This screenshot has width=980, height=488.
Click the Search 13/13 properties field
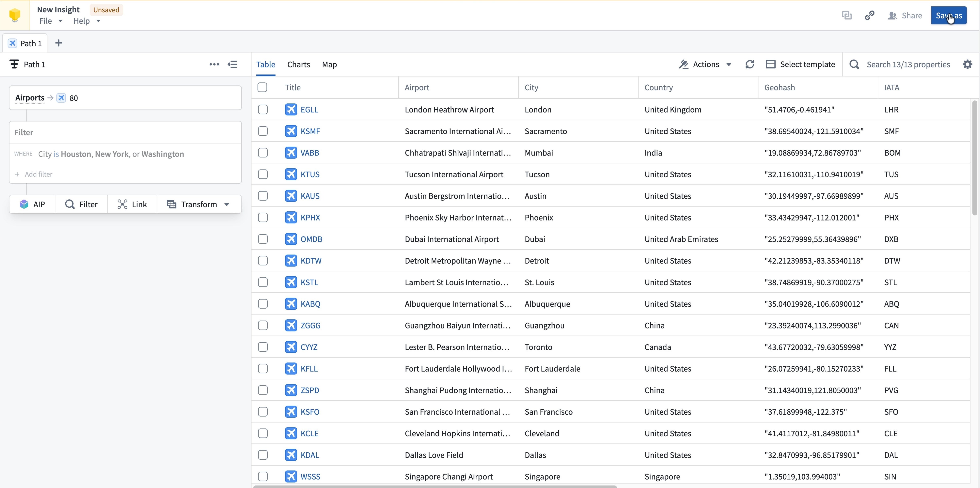pyautogui.click(x=908, y=64)
